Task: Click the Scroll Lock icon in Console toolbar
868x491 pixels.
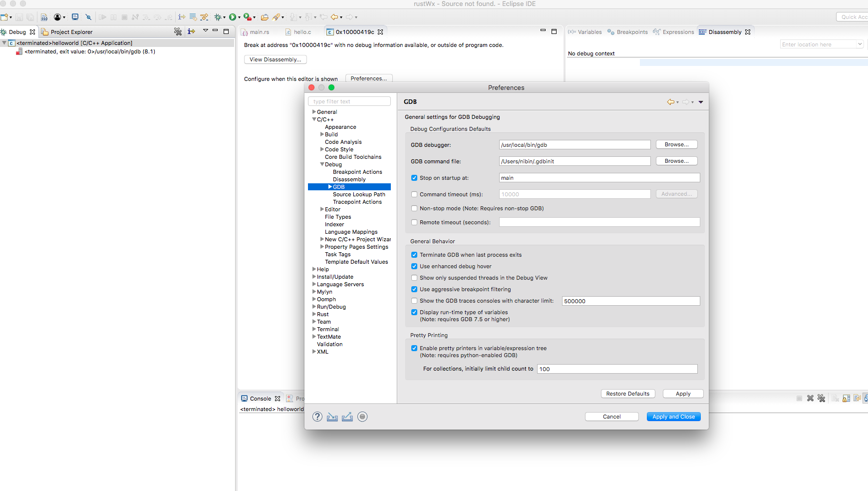Action: (846, 398)
